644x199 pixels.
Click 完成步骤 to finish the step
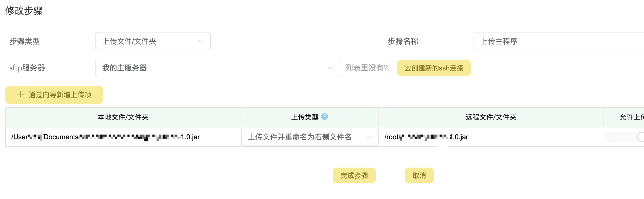tap(354, 176)
